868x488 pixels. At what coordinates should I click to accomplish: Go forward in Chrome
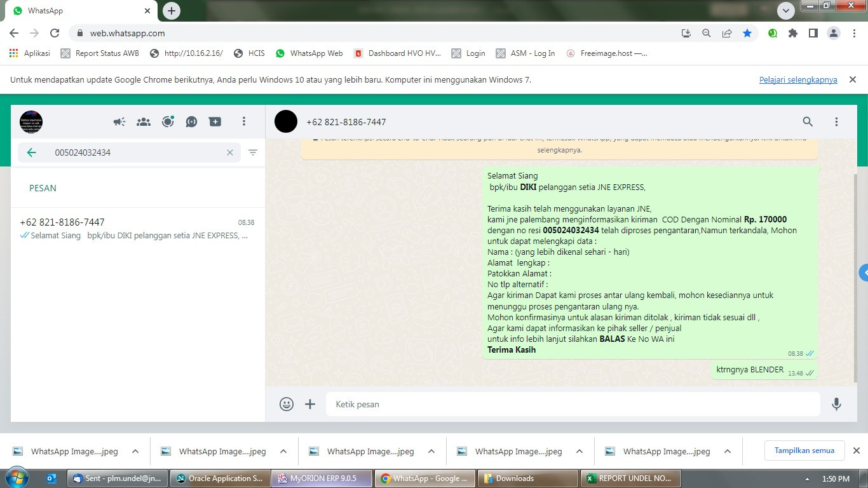click(34, 33)
